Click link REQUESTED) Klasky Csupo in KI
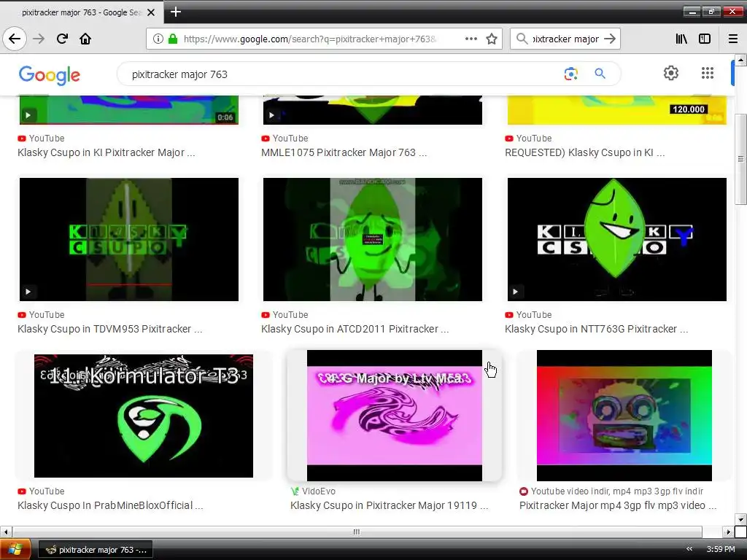 click(x=584, y=152)
